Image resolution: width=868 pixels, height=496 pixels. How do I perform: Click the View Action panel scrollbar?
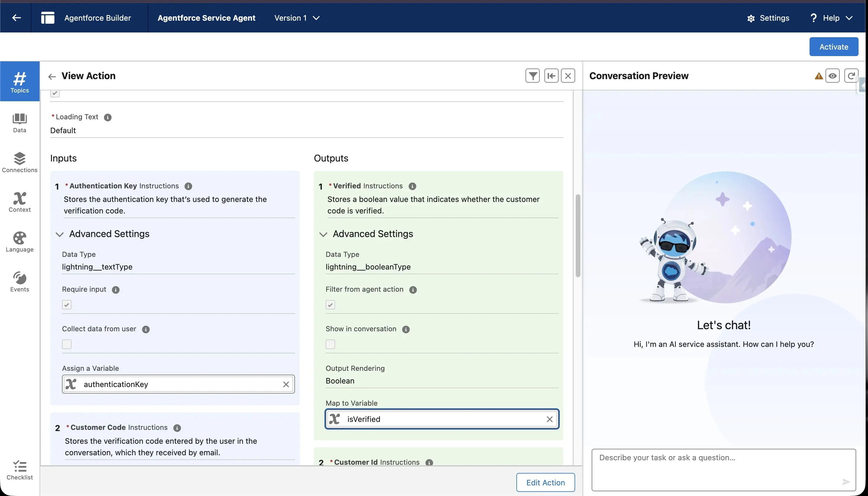(578, 236)
